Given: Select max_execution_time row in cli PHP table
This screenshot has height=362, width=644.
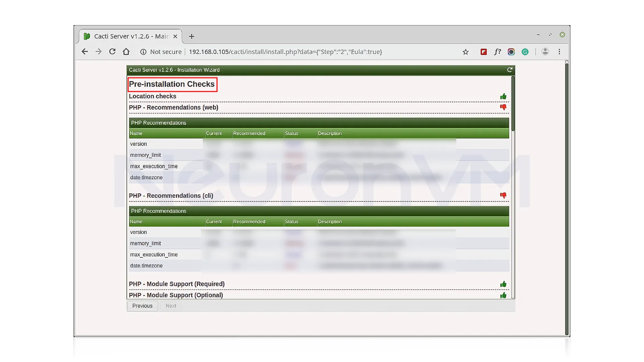Looking at the screenshot, I should [x=319, y=254].
